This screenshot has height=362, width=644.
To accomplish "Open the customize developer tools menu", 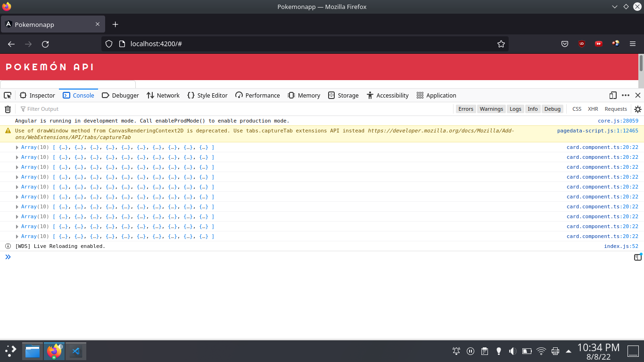I will click(x=626, y=95).
